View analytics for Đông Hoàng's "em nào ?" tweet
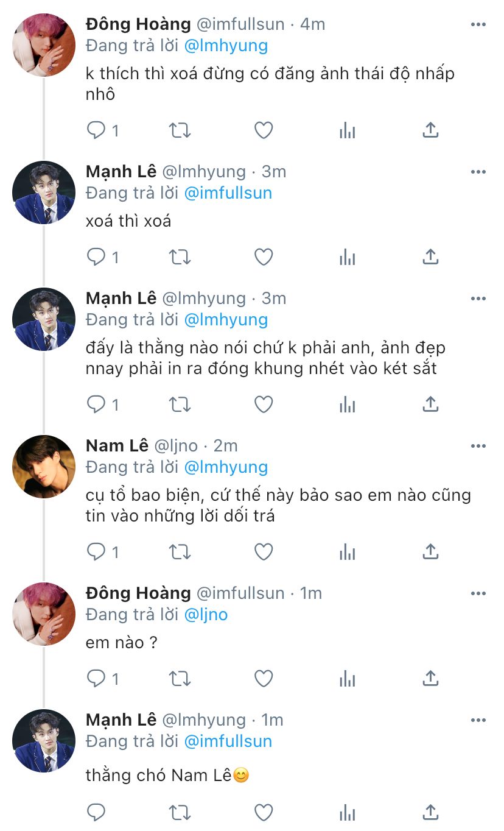504x831 pixels. coord(347,678)
